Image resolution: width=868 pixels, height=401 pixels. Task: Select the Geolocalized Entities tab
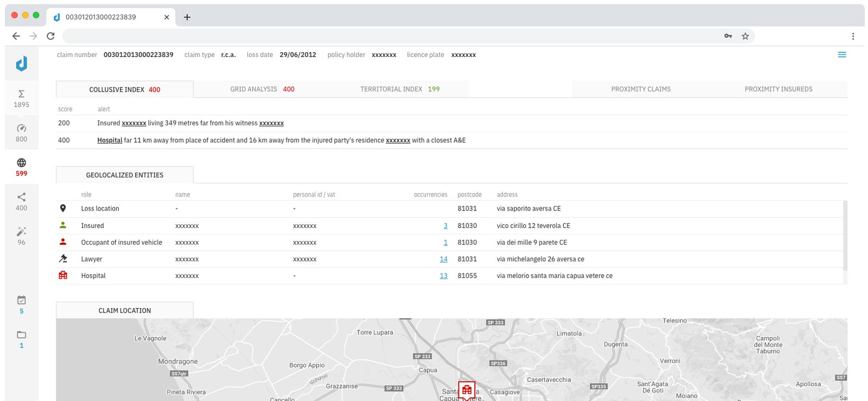tap(125, 175)
